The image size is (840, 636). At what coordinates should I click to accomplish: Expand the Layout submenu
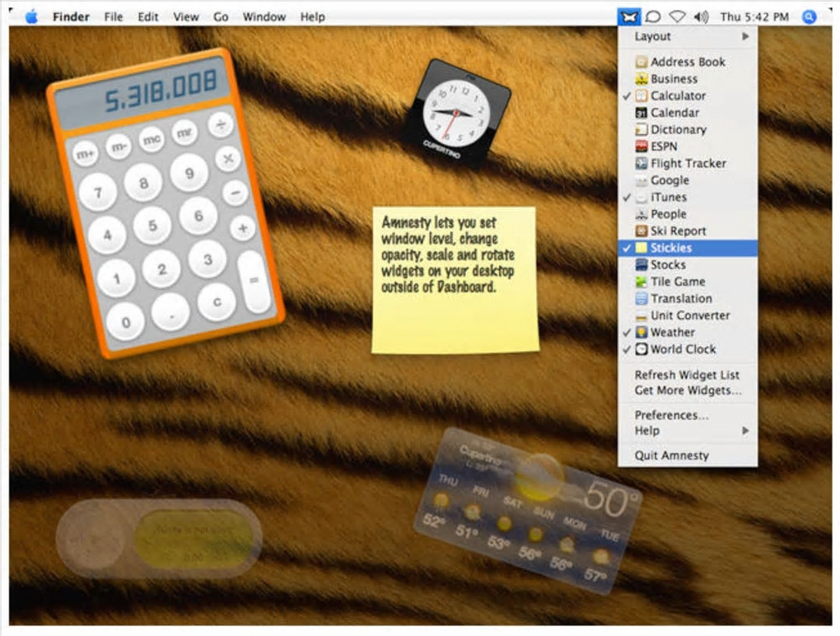pos(688,36)
